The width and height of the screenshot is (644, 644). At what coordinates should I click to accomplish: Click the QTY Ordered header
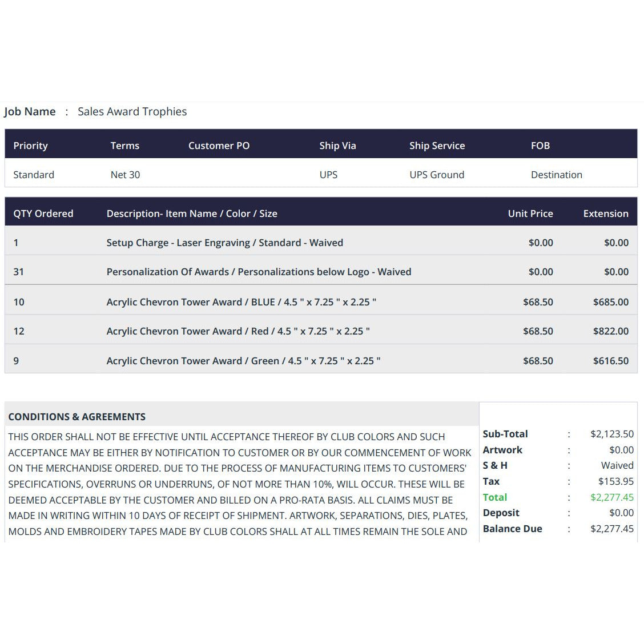[x=43, y=214]
